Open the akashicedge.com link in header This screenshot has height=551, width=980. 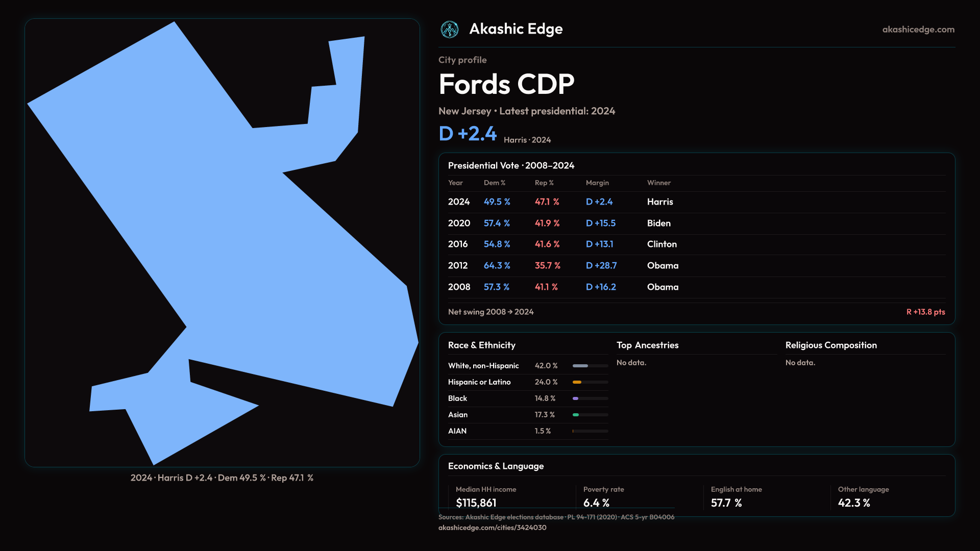click(x=918, y=30)
